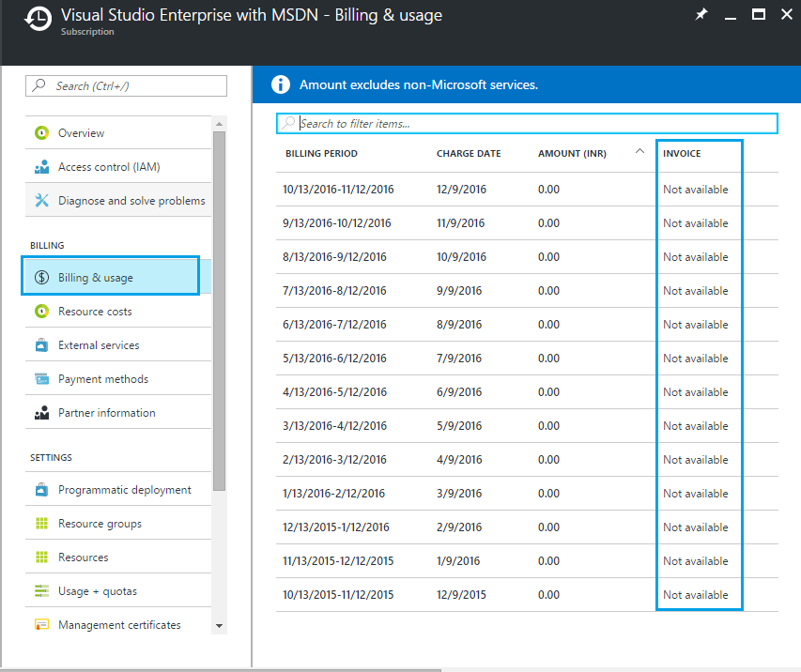Click the sidebar Search (Ctrl+/) box

pos(127,86)
